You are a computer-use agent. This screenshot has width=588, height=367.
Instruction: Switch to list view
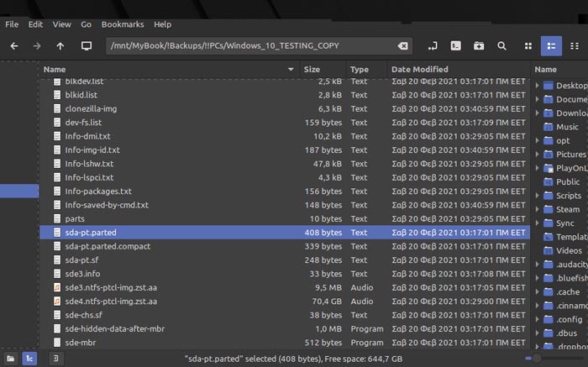(551, 46)
